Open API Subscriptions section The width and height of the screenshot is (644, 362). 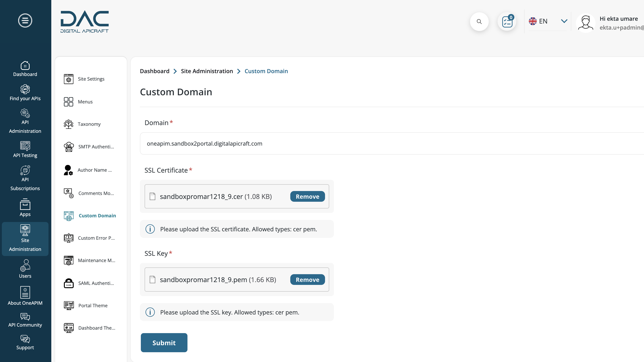(x=25, y=178)
